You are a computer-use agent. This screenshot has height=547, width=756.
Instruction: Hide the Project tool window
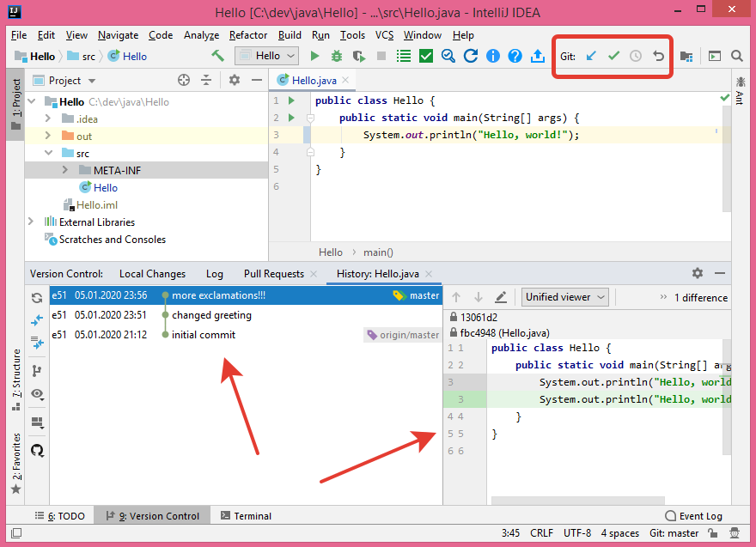[x=257, y=80]
